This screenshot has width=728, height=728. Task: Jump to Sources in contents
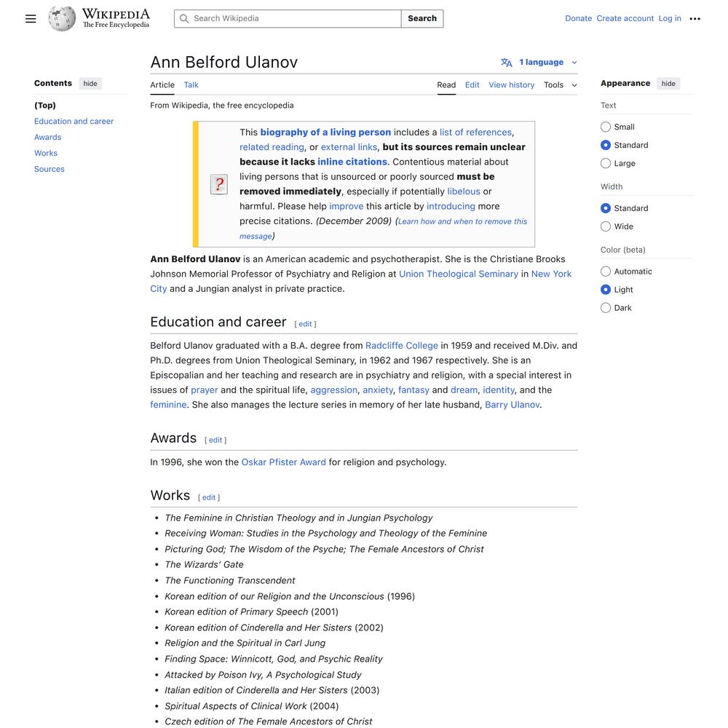click(x=50, y=169)
